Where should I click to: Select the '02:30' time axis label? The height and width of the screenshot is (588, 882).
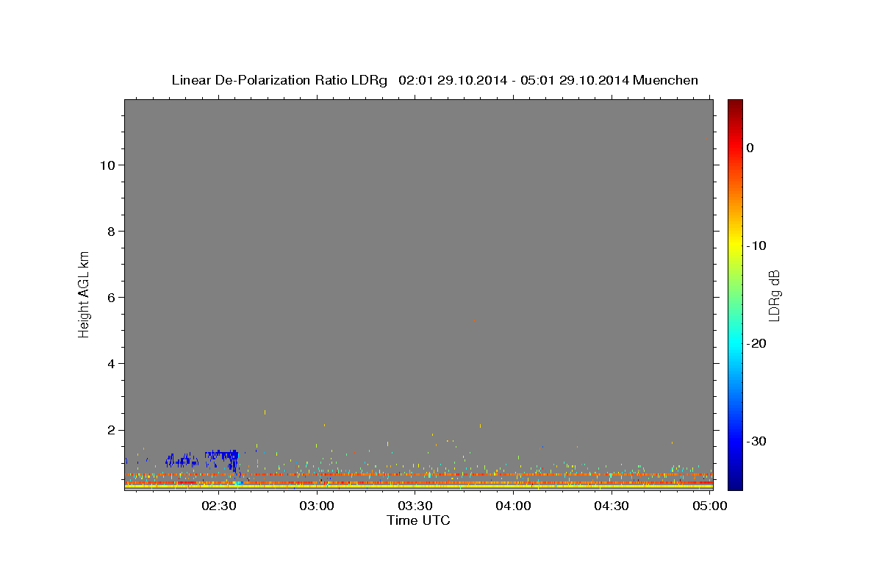point(219,506)
